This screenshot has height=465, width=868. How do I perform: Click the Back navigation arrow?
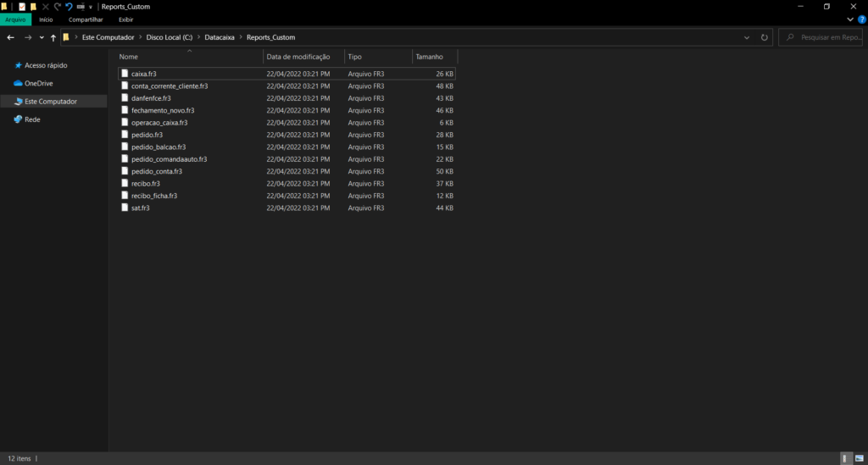click(x=10, y=37)
